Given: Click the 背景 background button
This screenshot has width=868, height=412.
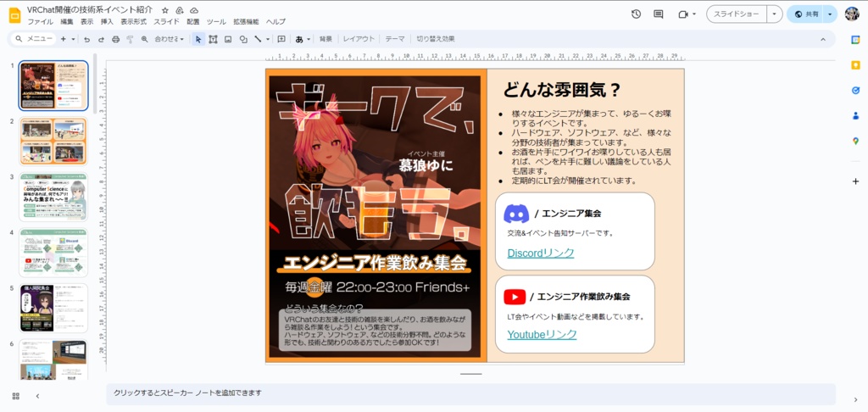Looking at the screenshot, I should (x=326, y=39).
